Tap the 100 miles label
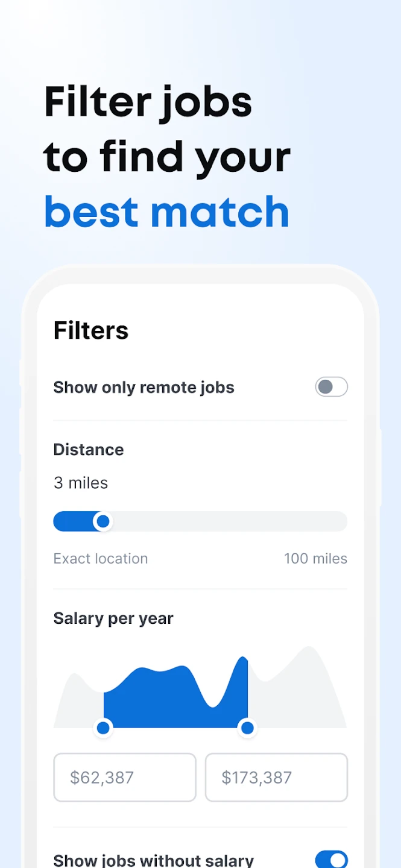Viewport: 401px width, 868px height. [x=315, y=559]
